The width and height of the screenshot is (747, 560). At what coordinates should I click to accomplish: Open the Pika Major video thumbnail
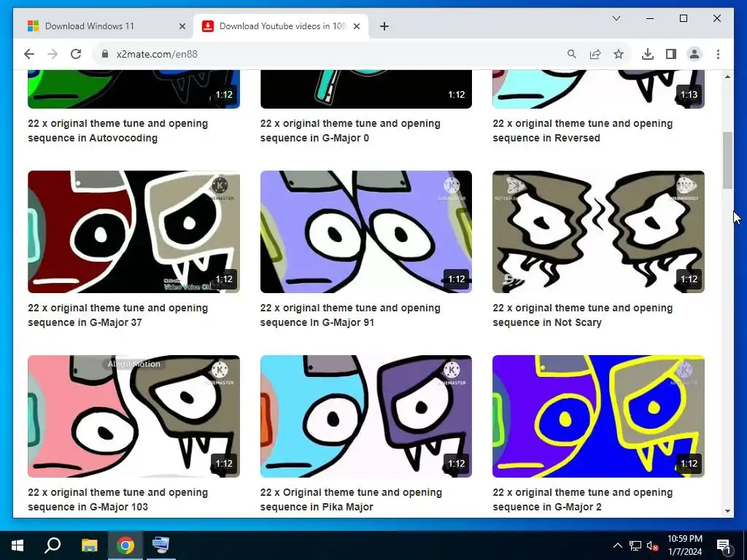[366, 416]
